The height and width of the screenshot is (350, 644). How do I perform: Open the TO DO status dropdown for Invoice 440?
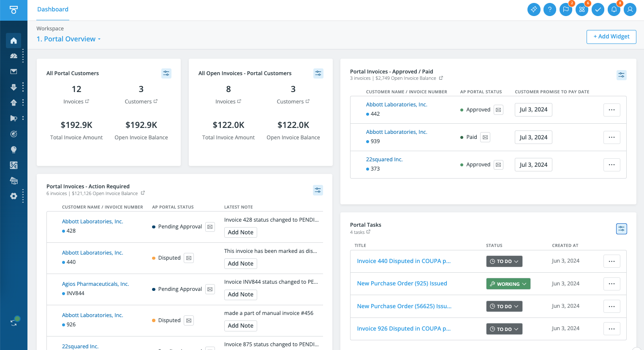(x=504, y=261)
